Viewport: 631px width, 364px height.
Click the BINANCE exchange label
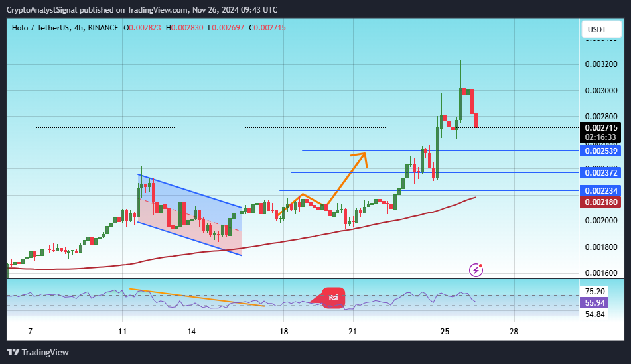104,28
